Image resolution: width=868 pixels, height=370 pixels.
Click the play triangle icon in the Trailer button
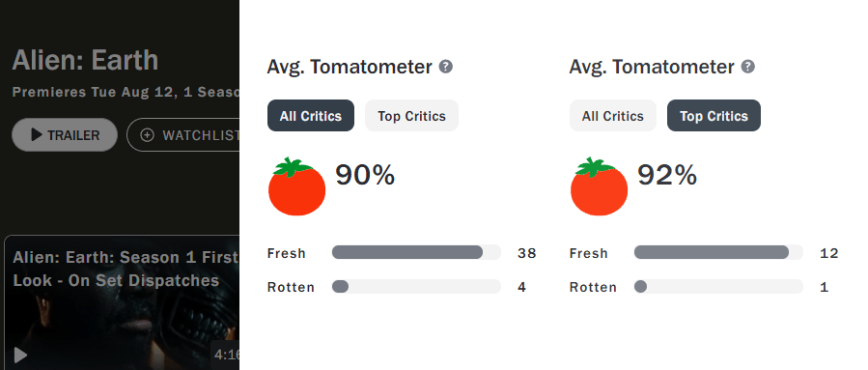pyautogui.click(x=37, y=134)
